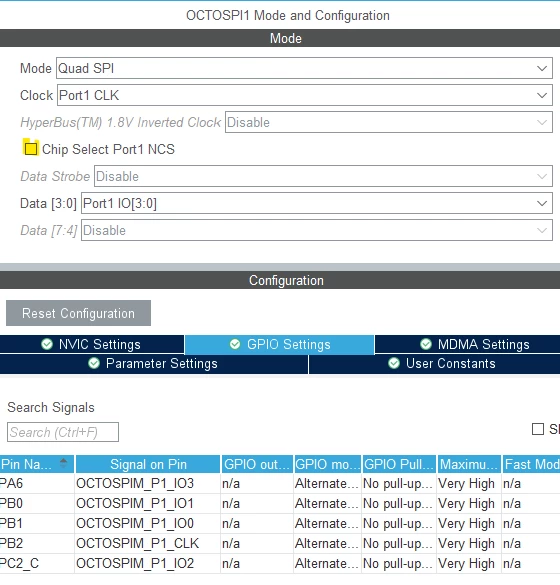The image size is (560, 585).
Task: Click the Maximum output speed column header
Action: pos(469,464)
